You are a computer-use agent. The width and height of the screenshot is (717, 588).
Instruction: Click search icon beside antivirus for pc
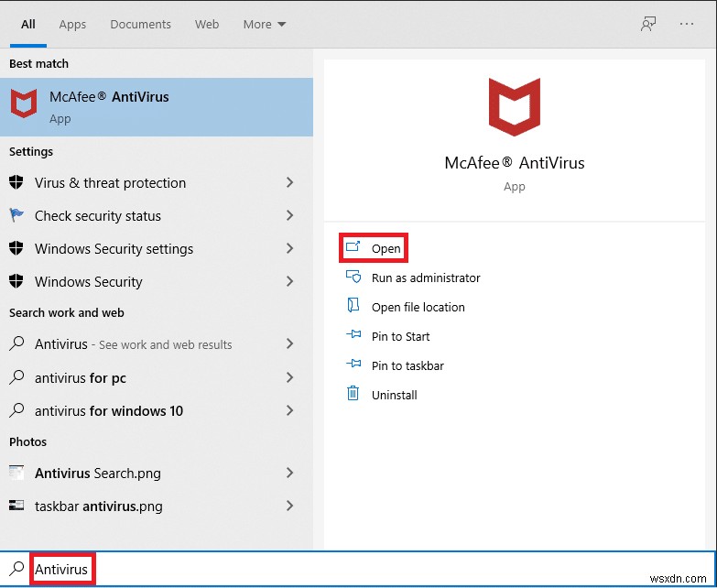(16, 377)
